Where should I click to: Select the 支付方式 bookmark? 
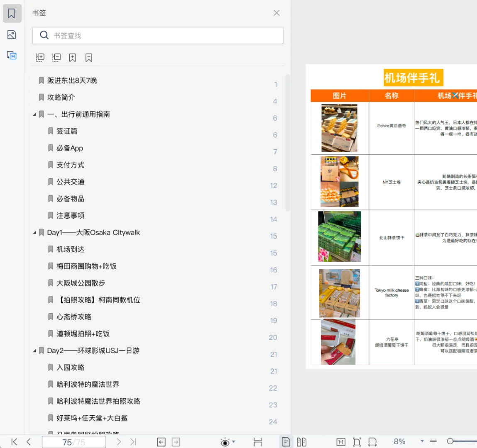tap(70, 165)
